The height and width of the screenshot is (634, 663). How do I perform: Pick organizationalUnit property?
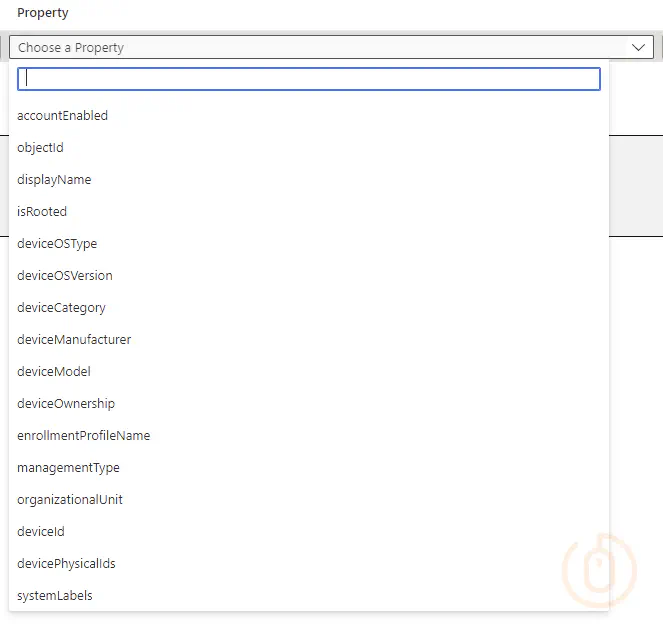point(70,500)
